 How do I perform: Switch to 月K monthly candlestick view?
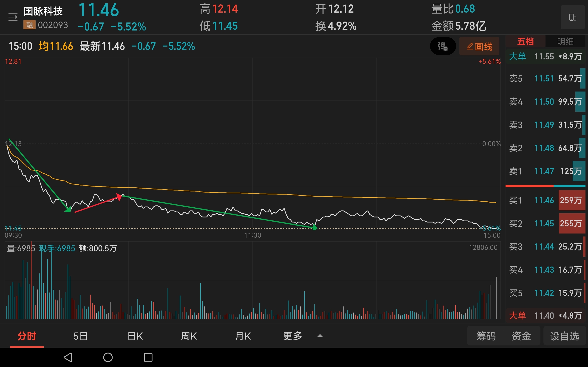click(x=243, y=336)
